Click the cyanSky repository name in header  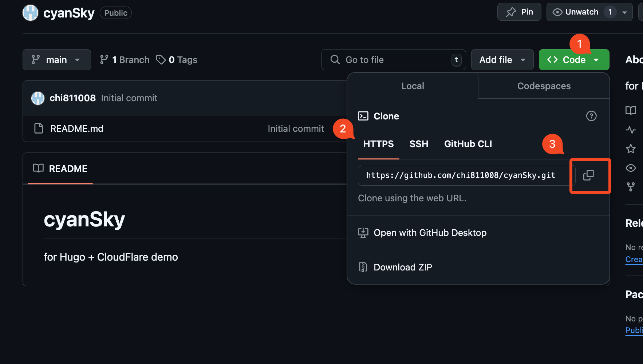point(69,13)
